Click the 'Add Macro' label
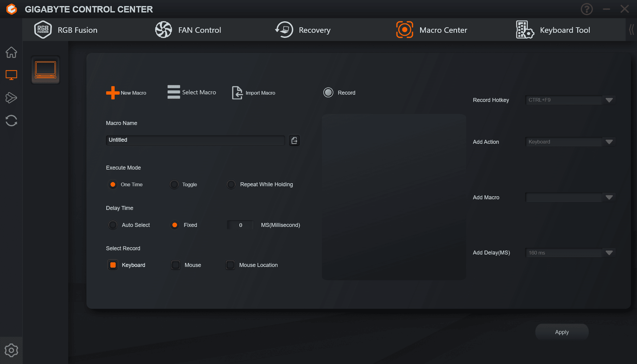This screenshot has width=637, height=364. [486, 197]
